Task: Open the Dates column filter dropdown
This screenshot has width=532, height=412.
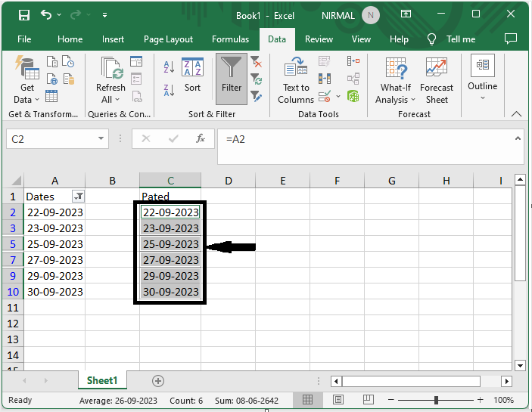Action: tap(79, 196)
